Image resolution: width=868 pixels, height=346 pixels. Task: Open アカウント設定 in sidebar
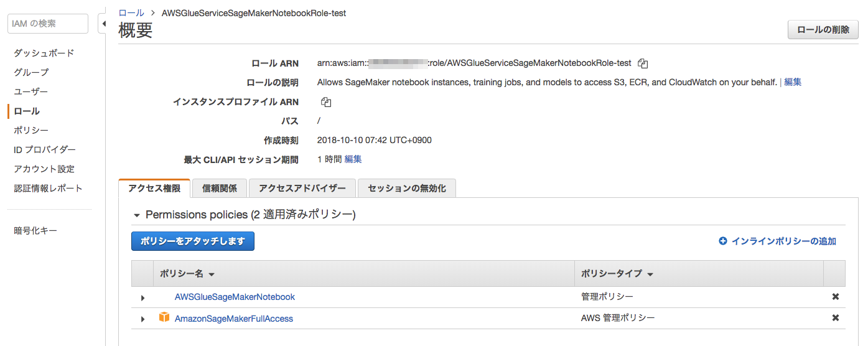pyautogui.click(x=44, y=169)
